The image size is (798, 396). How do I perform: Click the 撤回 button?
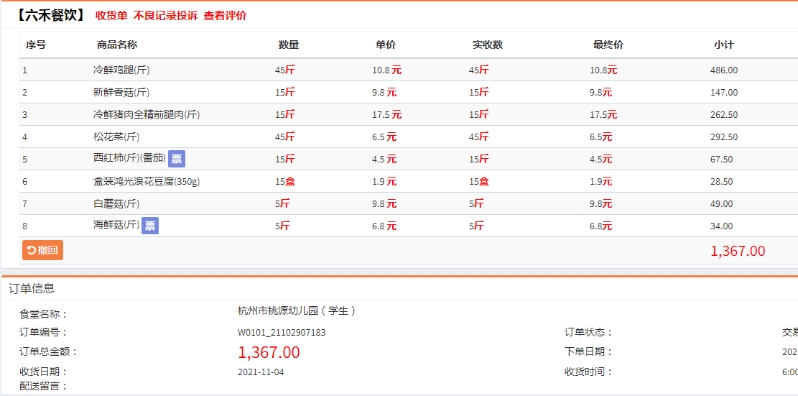click(x=42, y=250)
